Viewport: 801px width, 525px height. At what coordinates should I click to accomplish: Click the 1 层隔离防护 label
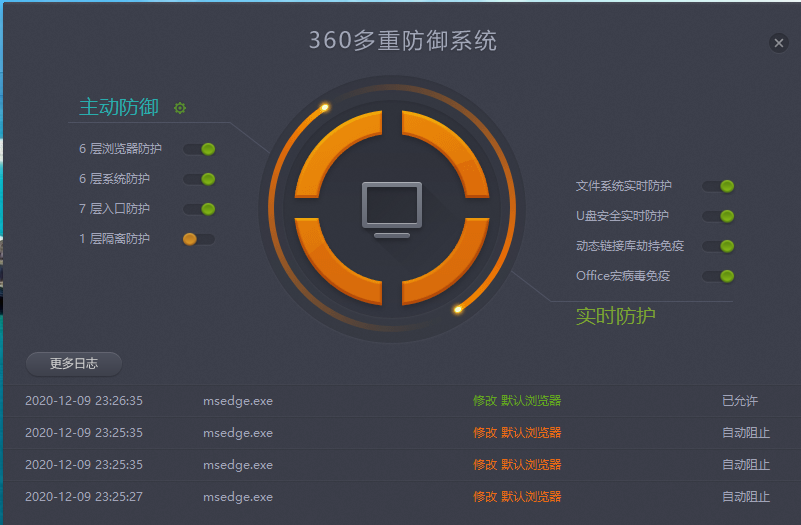(114, 238)
